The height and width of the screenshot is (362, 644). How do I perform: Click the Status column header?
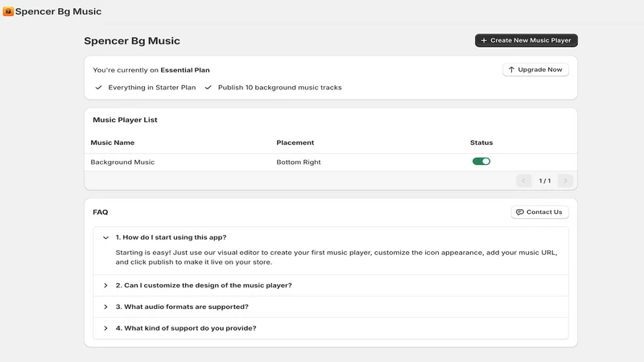click(x=481, y=143)
